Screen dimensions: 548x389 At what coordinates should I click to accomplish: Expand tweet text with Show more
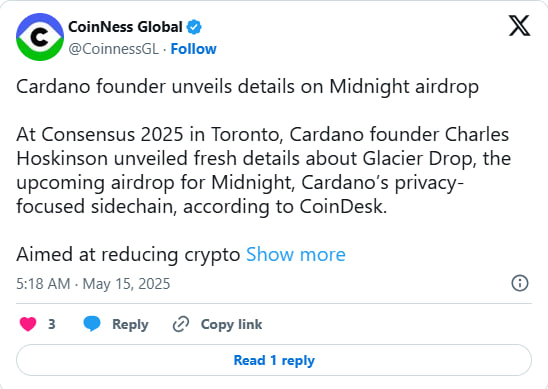296,254
